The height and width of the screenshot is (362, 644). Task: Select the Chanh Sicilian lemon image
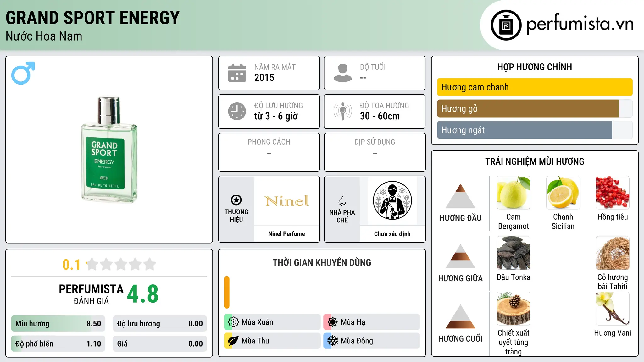click(x=563, y=193)
